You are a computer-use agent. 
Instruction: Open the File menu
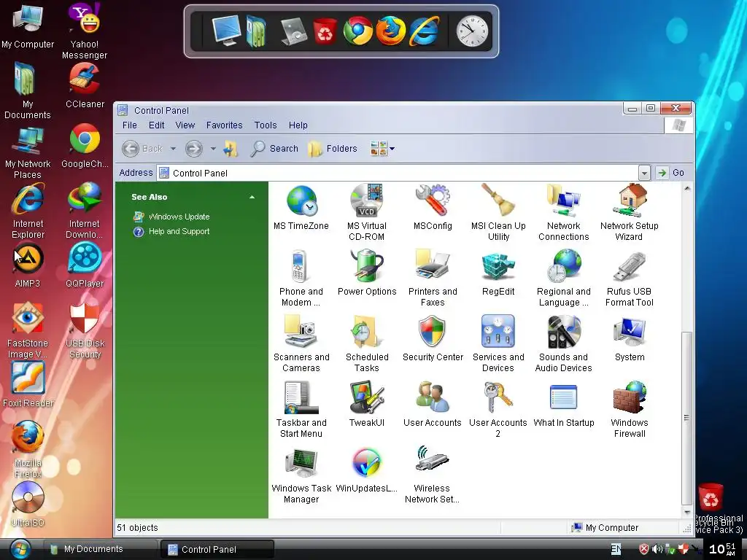click(130, 125)
